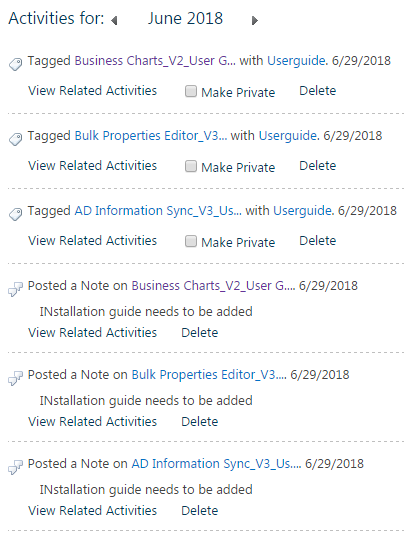Delete the Bulk Properties Editor note activity
Viewport: 404px width, 534px height.
[x=200, y=422]
